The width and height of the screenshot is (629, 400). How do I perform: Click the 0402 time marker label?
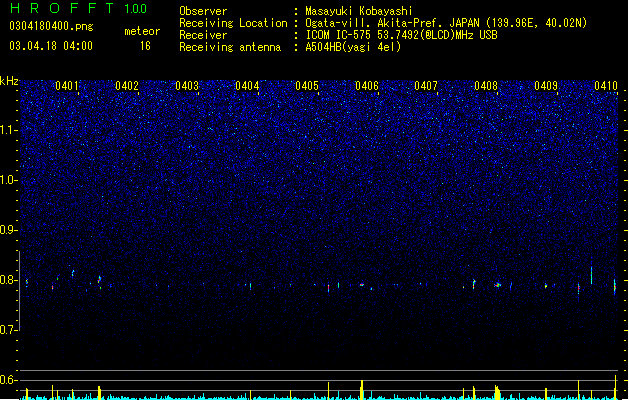[127, 86]
